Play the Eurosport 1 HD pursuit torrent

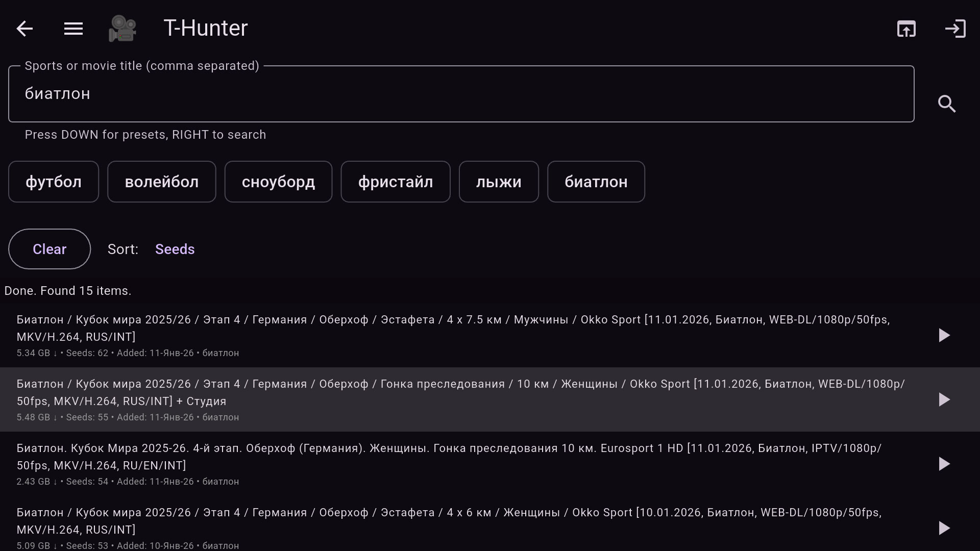pyautogui.click(x=944, y=464)
